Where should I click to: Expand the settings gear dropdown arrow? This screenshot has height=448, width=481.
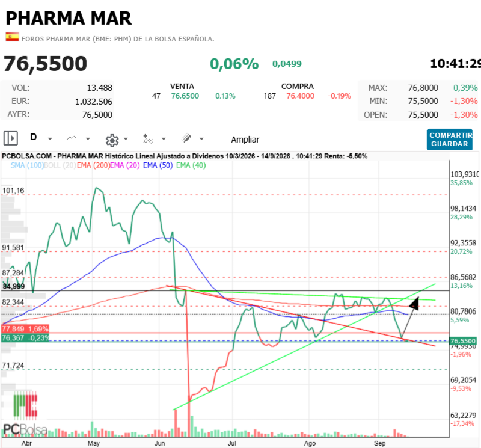click(x=126, y=139)
